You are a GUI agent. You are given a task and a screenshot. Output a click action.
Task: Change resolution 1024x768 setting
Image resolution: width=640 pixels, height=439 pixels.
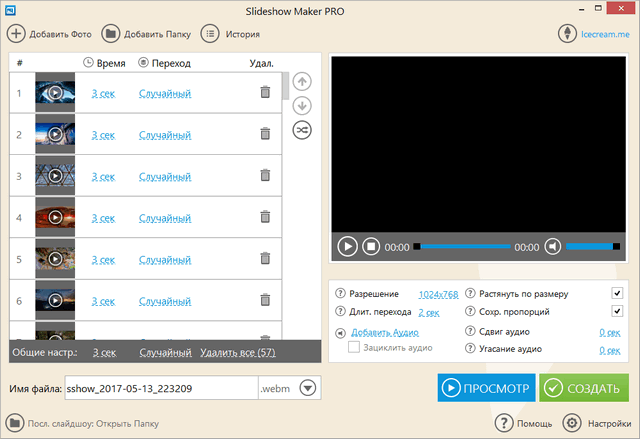click(x=437, y=294)
